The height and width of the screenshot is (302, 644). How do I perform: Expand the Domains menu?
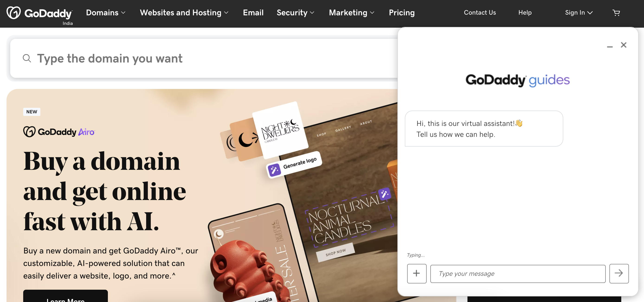coord(106,13)
